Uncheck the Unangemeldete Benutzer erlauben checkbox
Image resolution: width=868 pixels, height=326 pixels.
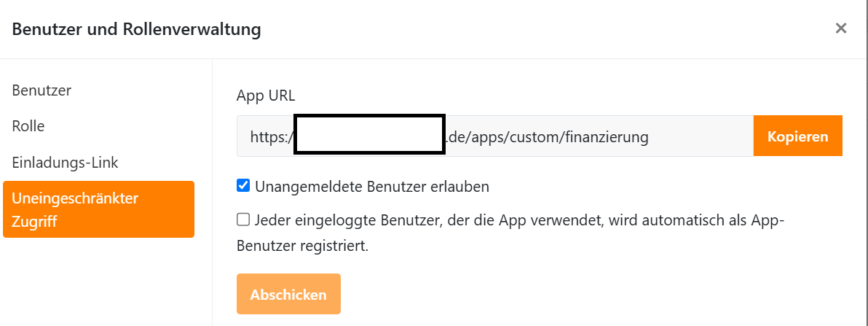pyautogui.click(x=243, y=186)
